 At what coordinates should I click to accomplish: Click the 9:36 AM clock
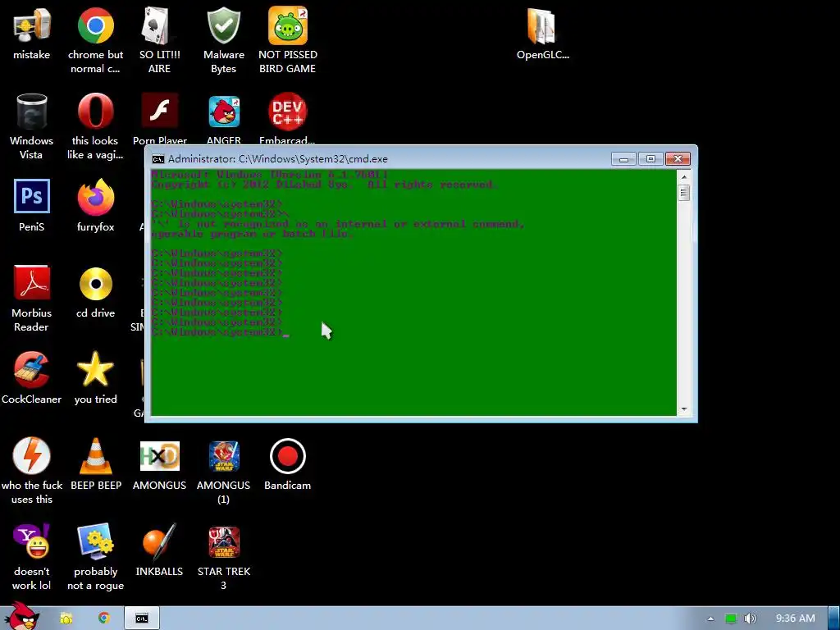pyautogui.click(x=796, y=619)
